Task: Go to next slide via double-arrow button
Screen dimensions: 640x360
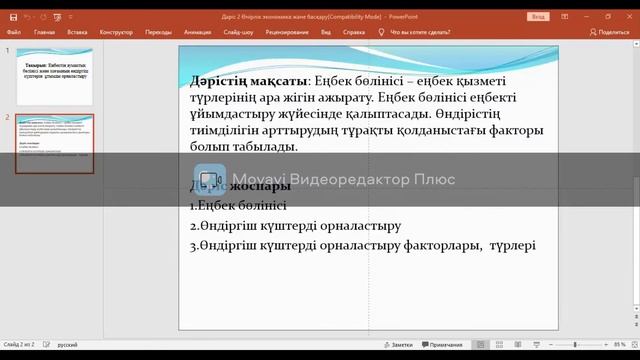Action: click(x=636, y=324)
